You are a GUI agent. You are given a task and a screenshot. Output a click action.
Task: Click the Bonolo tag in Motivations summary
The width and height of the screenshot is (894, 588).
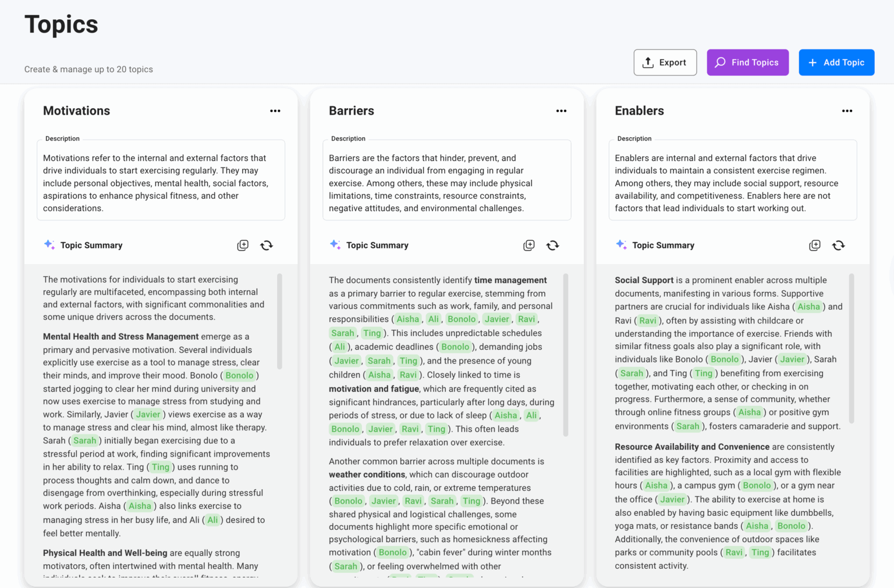pyautogui.click(x=239, y=376)
